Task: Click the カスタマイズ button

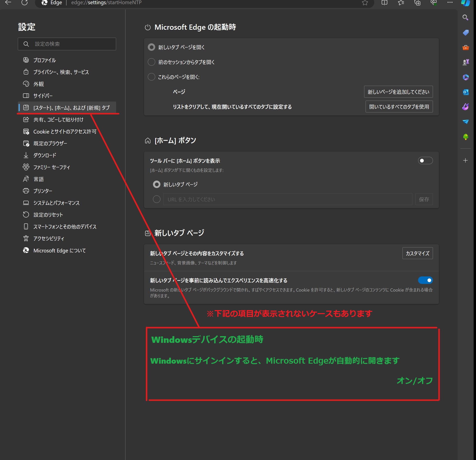Action: pyautogui.click(x=417, y=253)
